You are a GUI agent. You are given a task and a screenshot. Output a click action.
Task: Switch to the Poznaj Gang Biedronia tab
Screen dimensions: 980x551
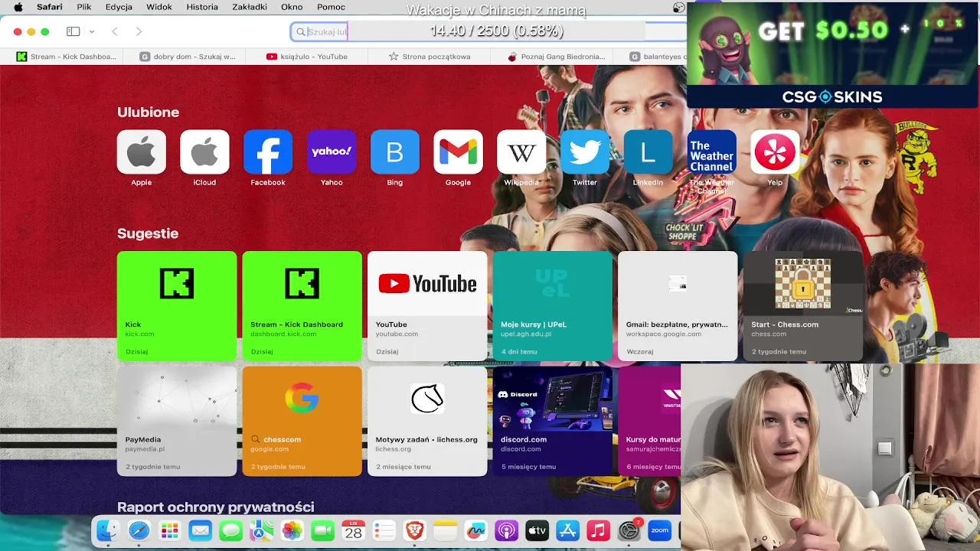(x=557, y=57)
